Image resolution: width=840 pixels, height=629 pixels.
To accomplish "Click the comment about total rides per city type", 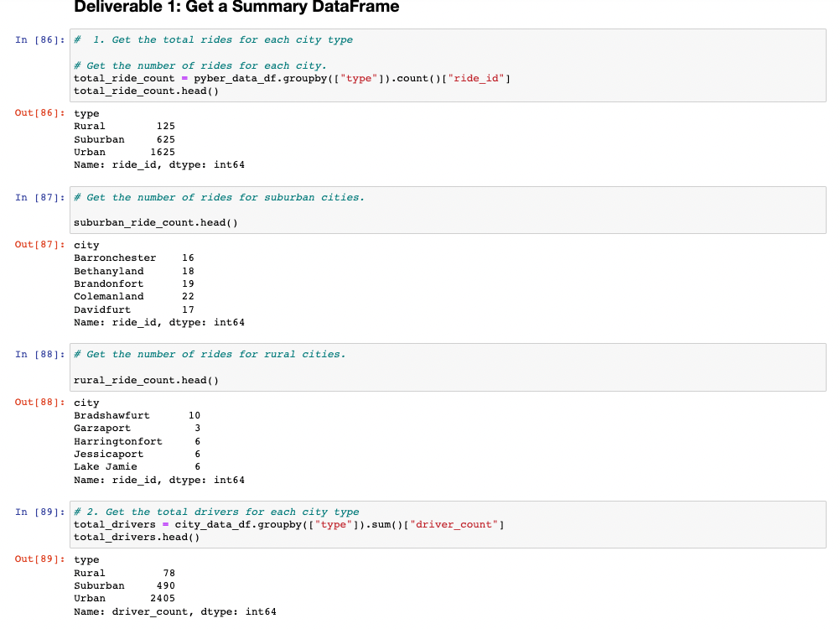I will [x=214, y=39].
